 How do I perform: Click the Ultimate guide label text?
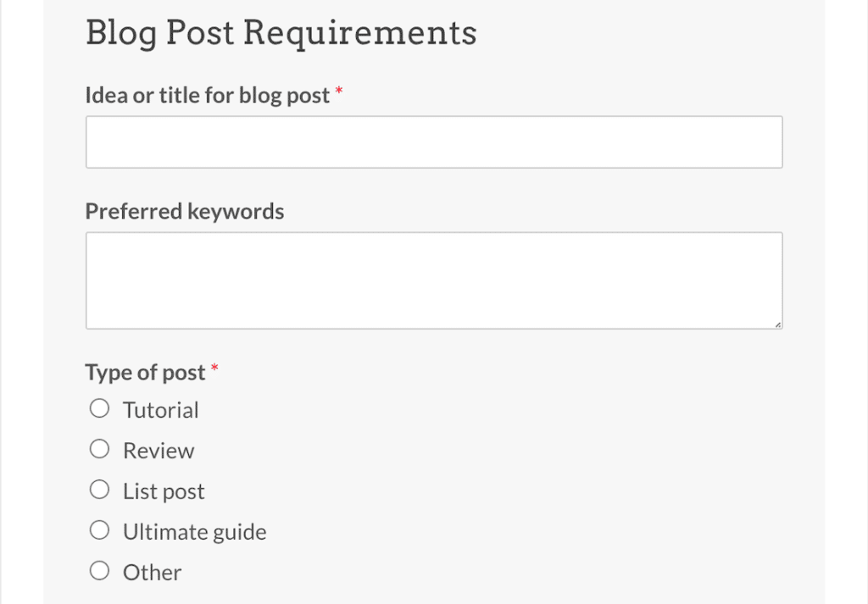(x=194, y=531)
